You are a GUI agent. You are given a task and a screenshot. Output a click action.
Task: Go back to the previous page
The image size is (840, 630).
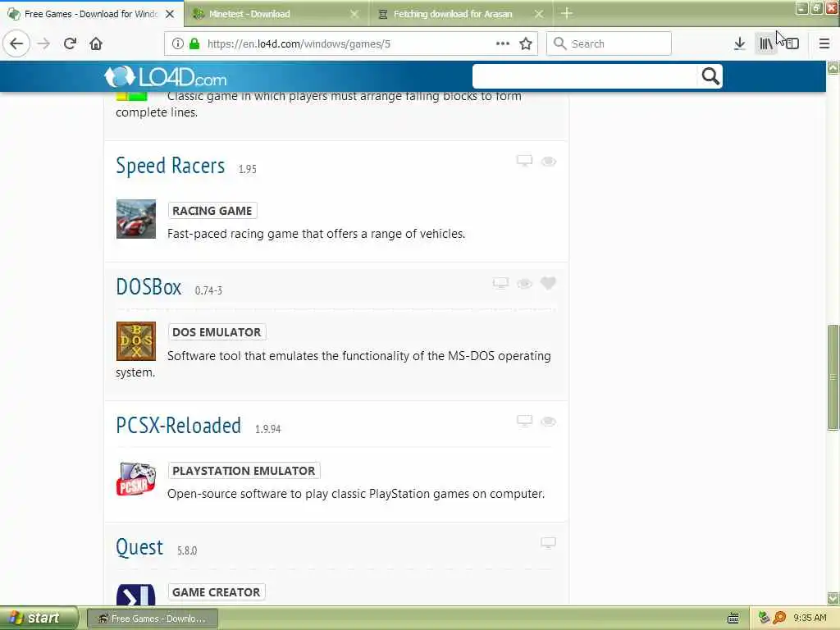[16, 43]
